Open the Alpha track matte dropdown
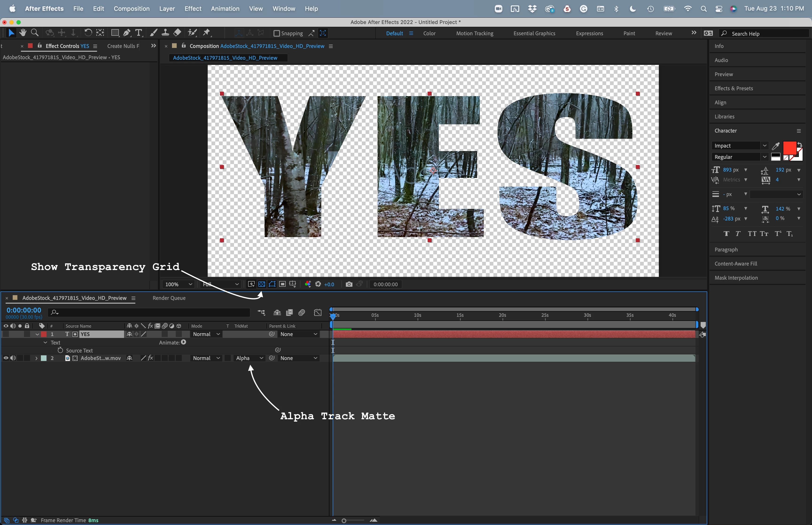The image size is (812, 525). click(250, 358)
